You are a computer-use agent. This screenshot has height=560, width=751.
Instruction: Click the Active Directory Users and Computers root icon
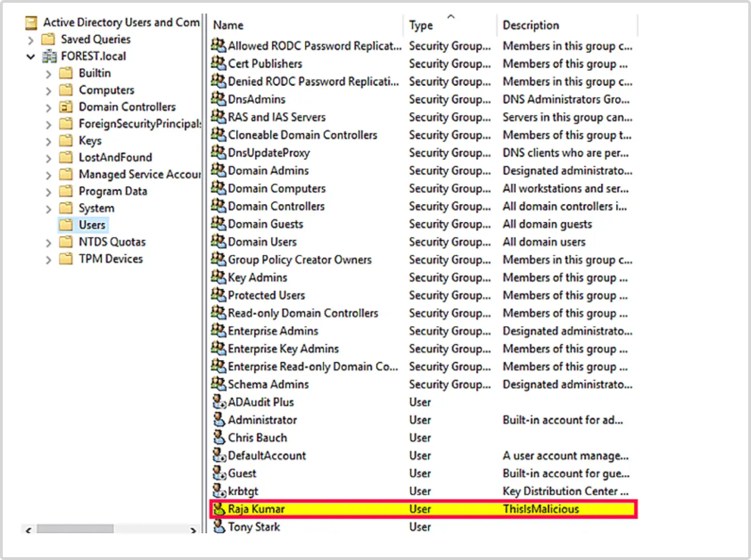[x=31, y=22]
